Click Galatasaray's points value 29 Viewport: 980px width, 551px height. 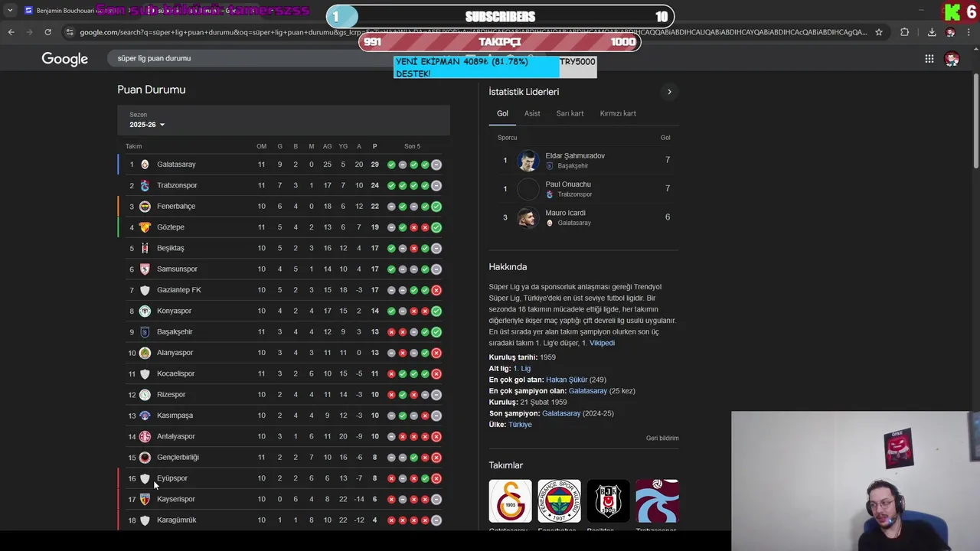(374, 165)
